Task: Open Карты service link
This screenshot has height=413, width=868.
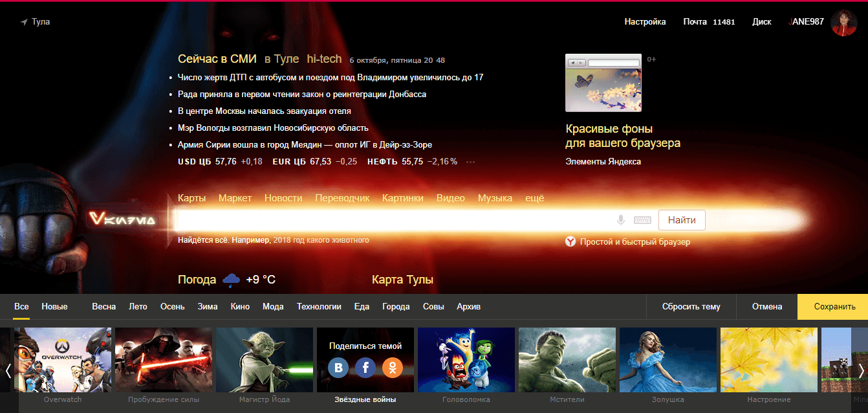Action: [191, 198]
